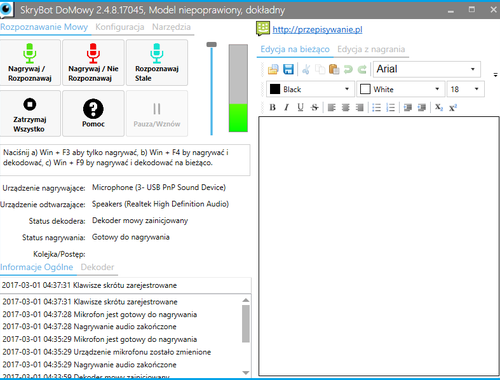Click the chat icon beside przepisywanie.pl link
The height and width of the screenshot is (380, 500).
[x=263, y=29]
